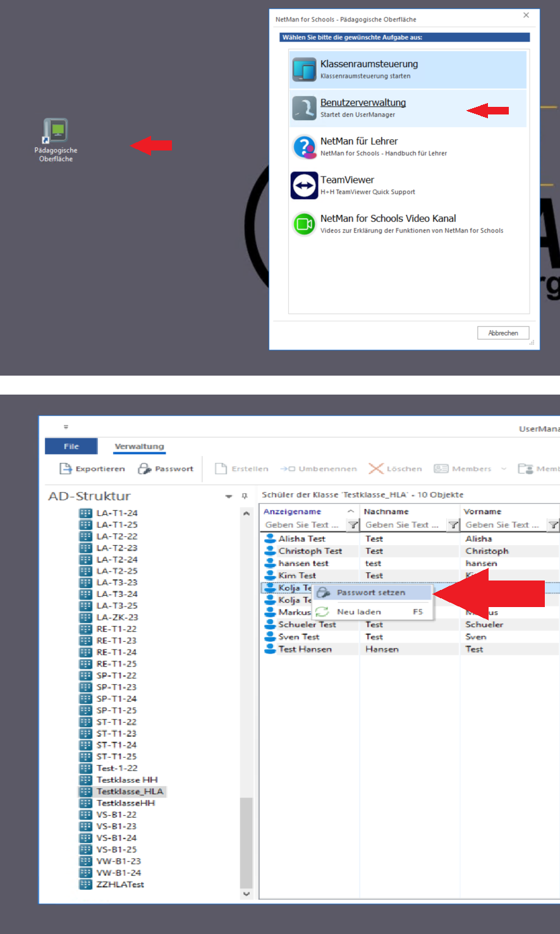560x934 pixels.
Task: Open the File tab
Action: [x=71, y=446]
